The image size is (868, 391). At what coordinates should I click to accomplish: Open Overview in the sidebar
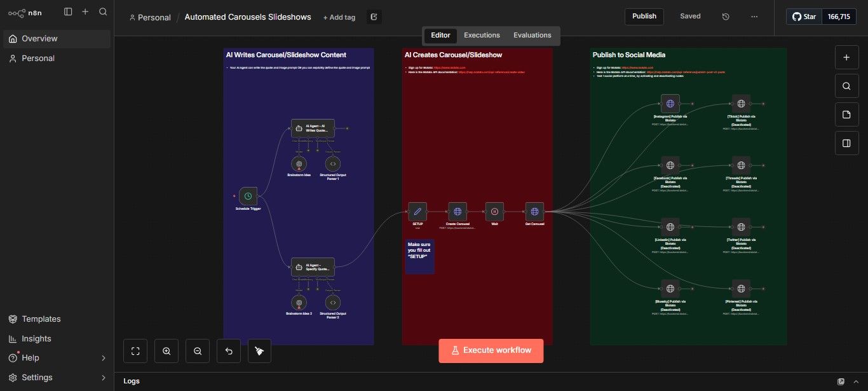(x=57, y=39)
